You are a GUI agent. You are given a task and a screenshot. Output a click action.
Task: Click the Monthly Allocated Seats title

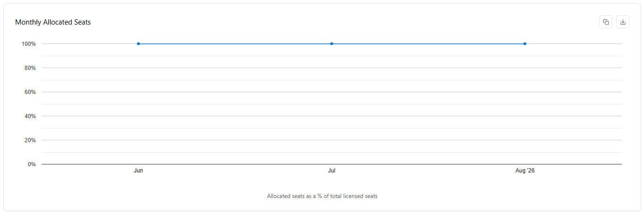coord(53,22)
